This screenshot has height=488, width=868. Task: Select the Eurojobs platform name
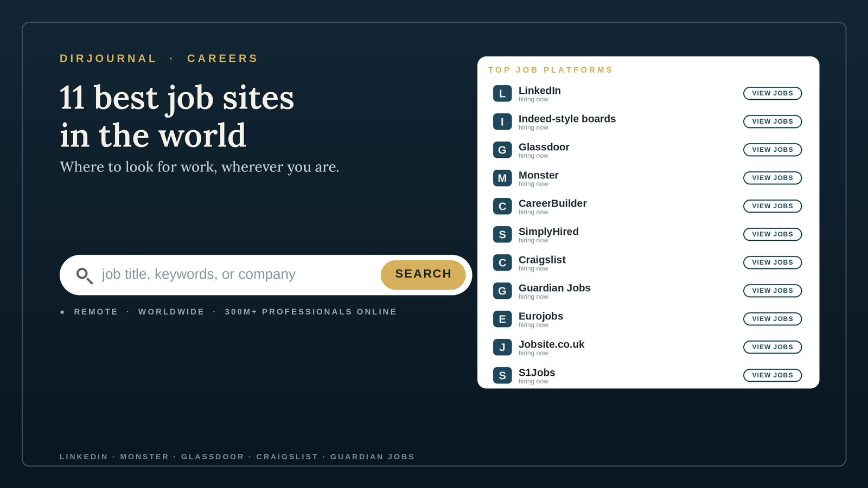point(541,316)
